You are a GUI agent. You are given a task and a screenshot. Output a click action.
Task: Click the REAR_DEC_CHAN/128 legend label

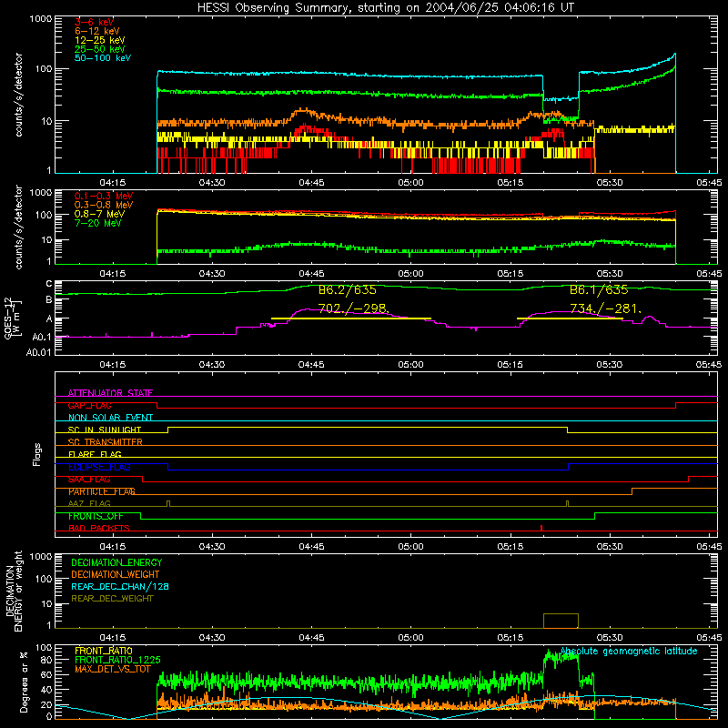120,586
